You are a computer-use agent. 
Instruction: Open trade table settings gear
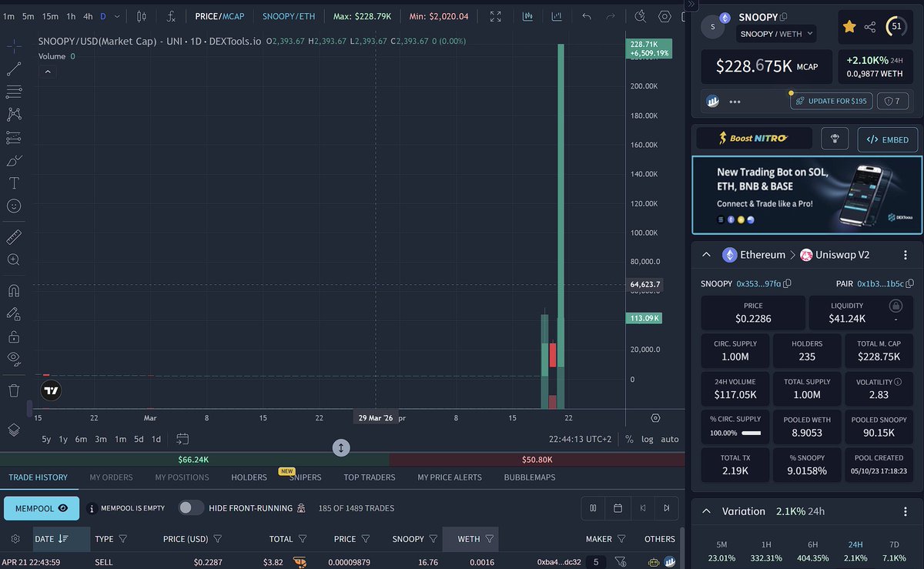[x=15, y=539]
